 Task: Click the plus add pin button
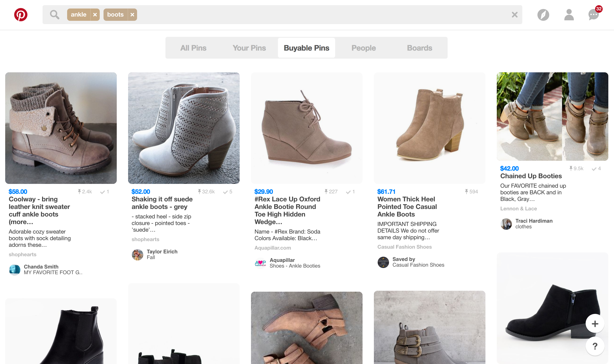[595, 324]
